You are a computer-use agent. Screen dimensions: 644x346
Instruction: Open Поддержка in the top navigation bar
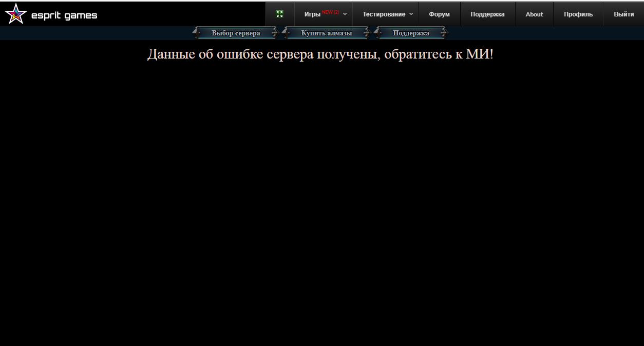tap(487, 14)
